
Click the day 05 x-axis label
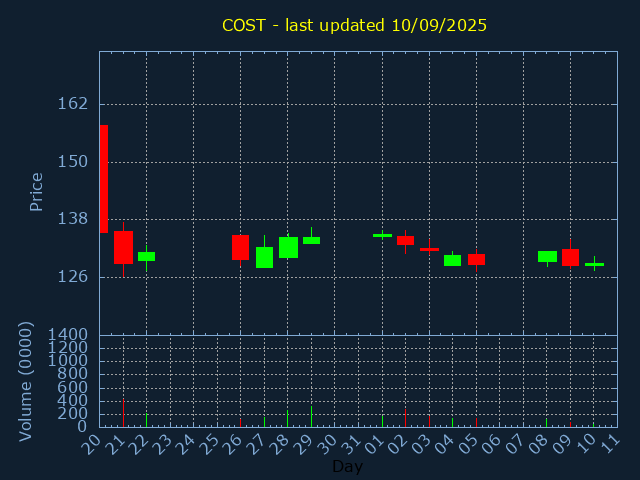pyautogui.click(x=468, y=444)
